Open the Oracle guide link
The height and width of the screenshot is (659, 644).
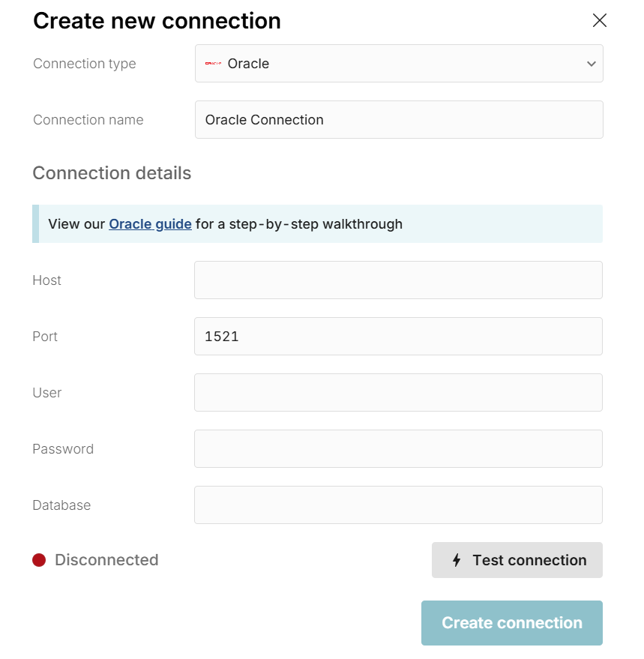(x=149, y=224)
